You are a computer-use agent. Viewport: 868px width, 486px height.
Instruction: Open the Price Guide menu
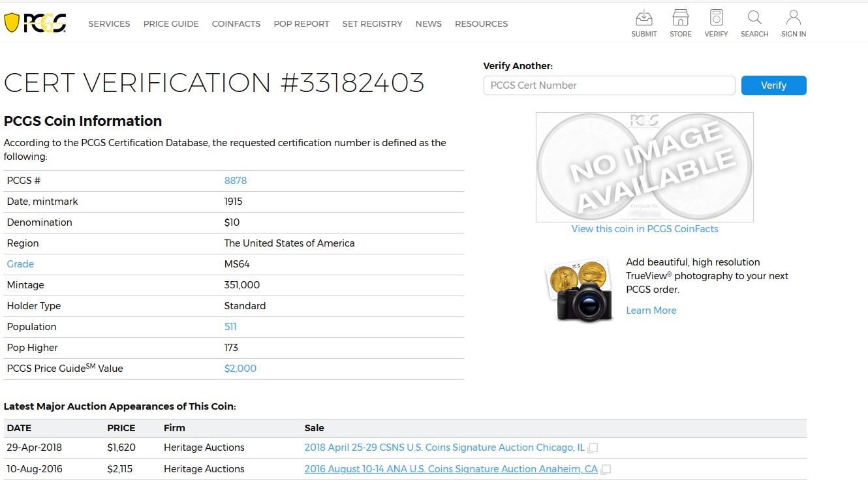point(171,23)
